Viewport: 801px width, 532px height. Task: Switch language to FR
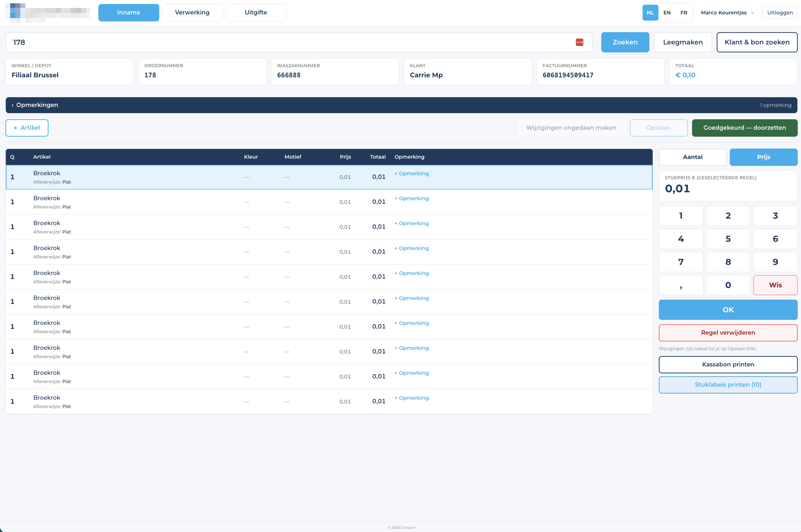(x=684, y=12)
